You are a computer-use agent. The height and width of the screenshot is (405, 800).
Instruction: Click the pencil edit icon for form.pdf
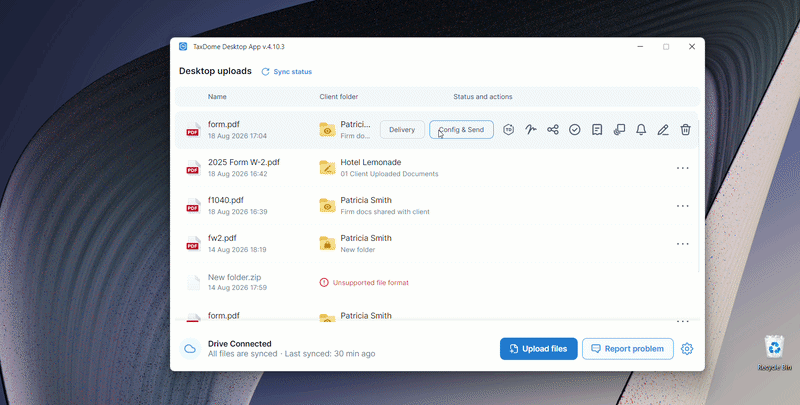tap(663, 130)
